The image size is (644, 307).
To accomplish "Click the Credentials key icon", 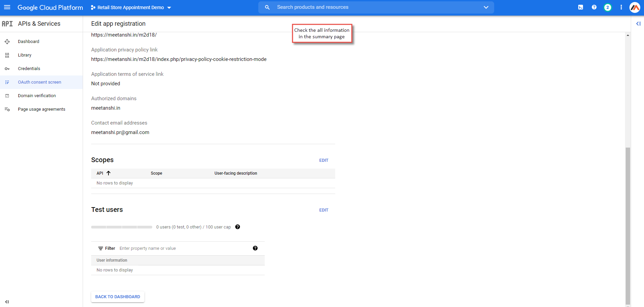I will click(x=7, y=69).
